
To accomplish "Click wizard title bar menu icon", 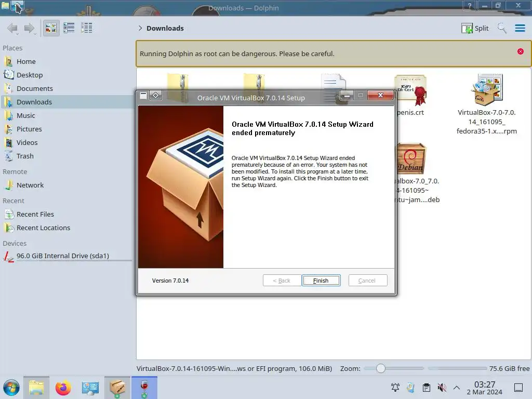I will point(143,96).
